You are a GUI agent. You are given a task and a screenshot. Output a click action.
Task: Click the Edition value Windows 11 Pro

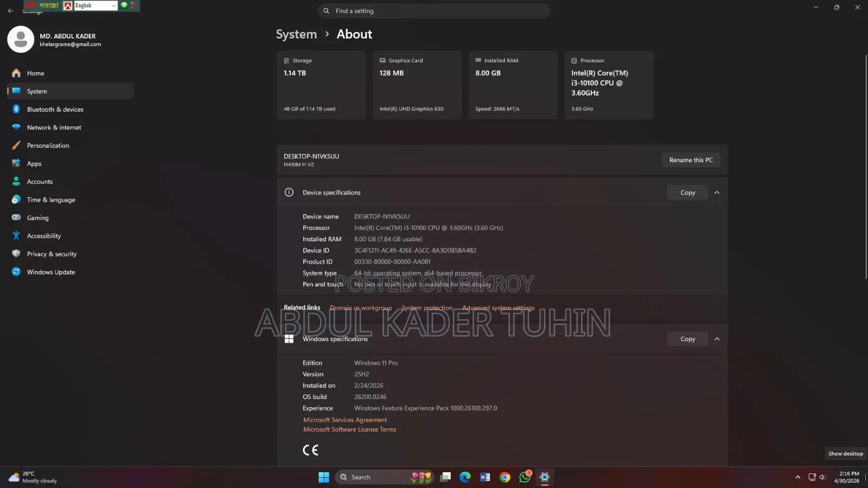click(376, 363)
